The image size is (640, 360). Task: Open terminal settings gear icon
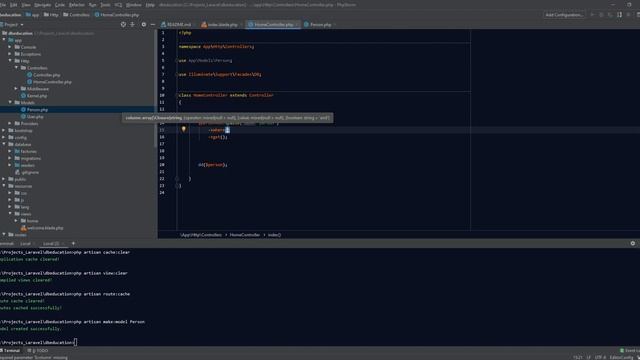coord(633,243)
